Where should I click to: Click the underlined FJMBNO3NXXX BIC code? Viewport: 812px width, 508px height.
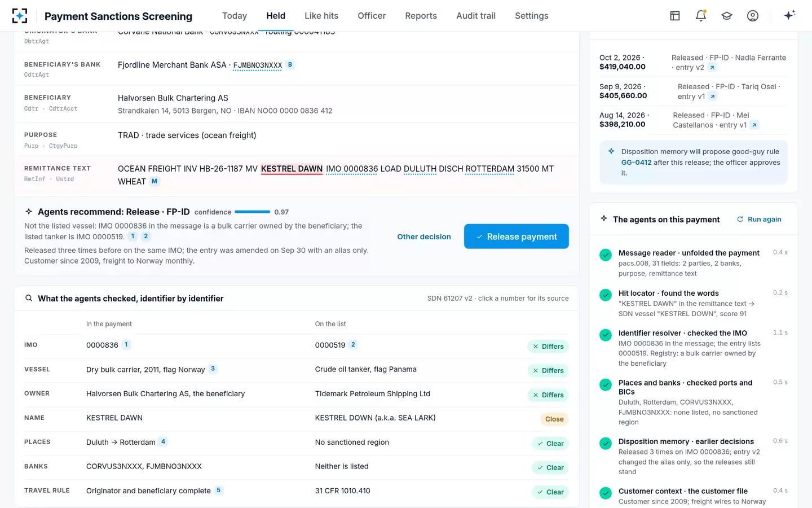(x=257, y=65)
